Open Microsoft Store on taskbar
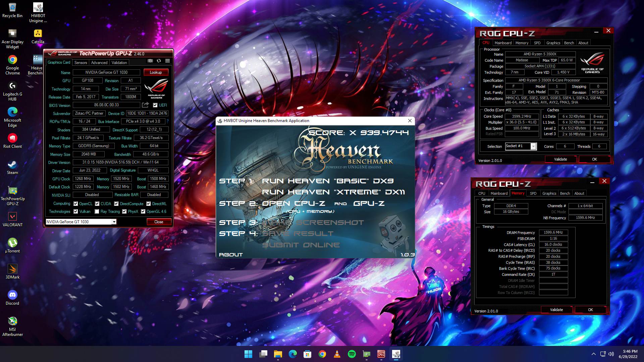The height and width of the screenshot is (362, 644). point(308,354)
